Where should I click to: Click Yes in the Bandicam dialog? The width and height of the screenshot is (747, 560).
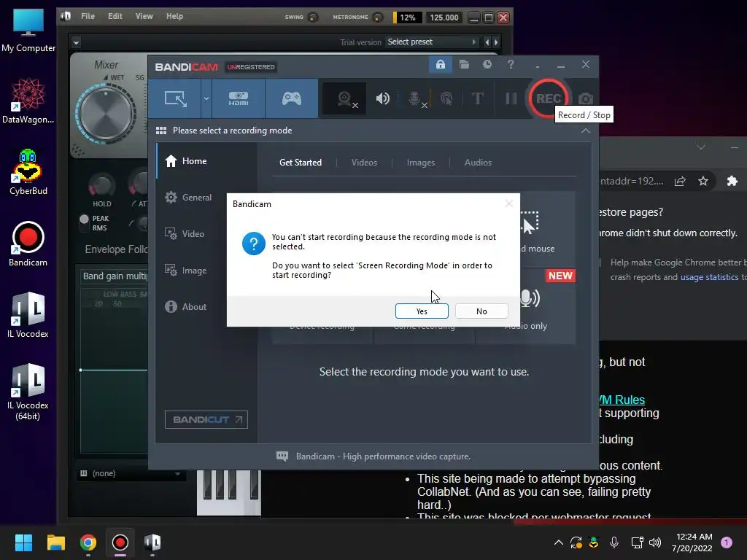pyautogui.click(x=422, y=311)
